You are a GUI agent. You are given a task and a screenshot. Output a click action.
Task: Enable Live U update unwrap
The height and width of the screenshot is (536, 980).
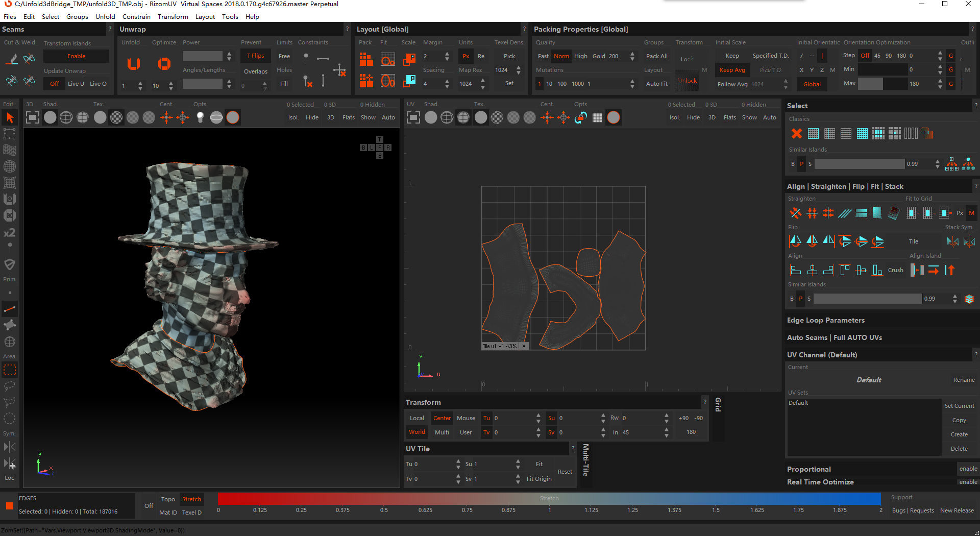[76, 84]
